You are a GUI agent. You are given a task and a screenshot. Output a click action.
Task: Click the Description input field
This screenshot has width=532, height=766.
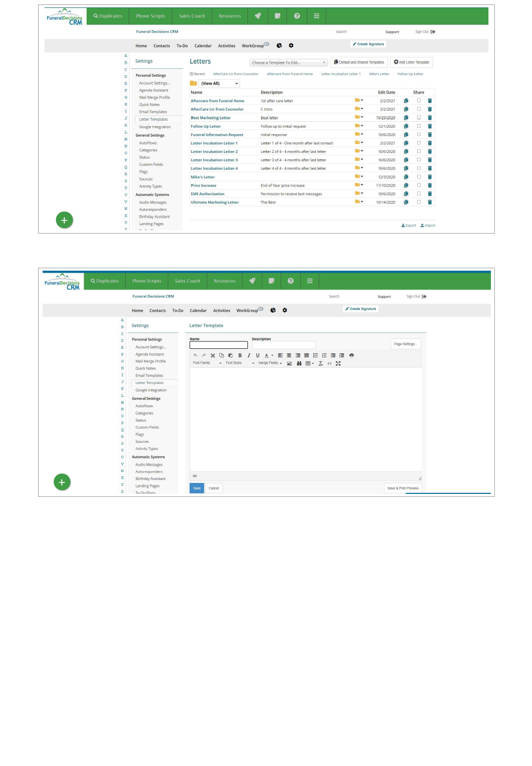coord(283,345)
